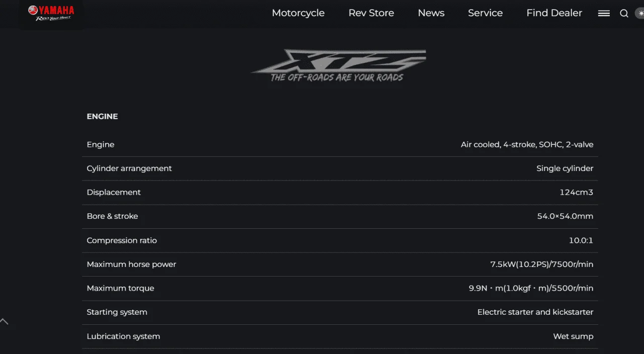Open the hamburger menu icon
This screenshot has width=644, height=354.
point(604,14)
